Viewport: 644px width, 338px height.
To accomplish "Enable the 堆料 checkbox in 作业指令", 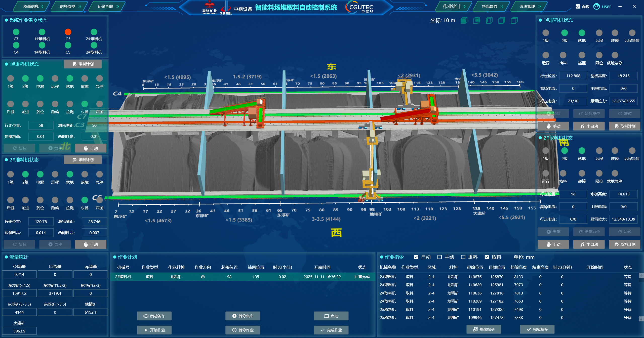I will pos(463,257).
